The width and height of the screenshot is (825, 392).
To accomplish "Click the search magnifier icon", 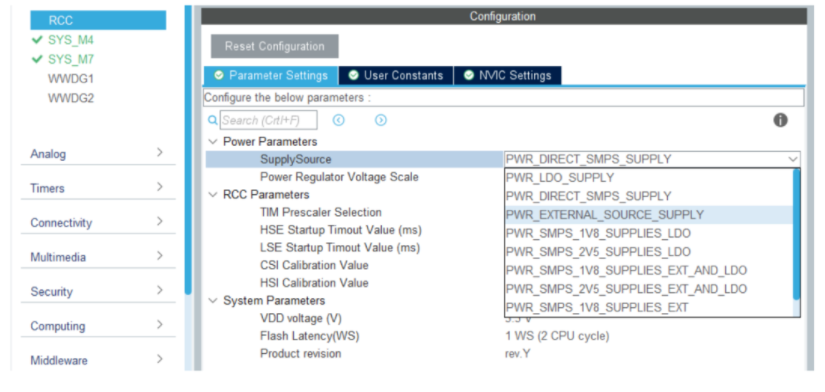I will pos(213,120).
